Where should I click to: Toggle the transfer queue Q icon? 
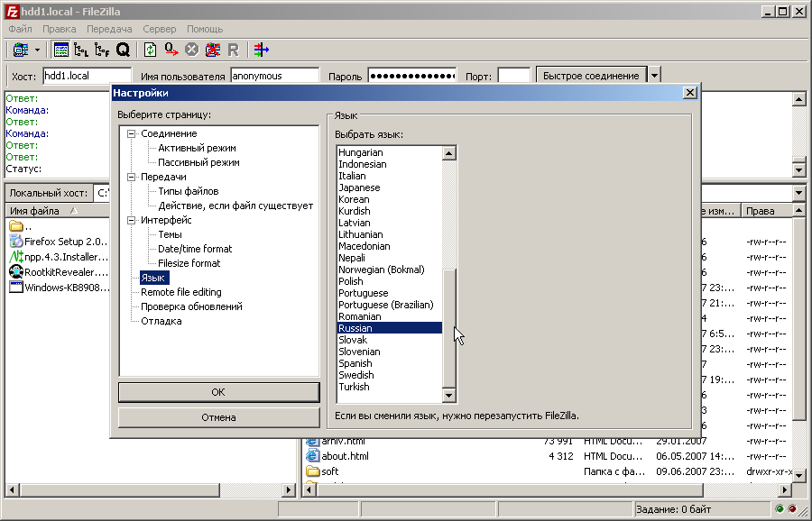pos(123,50)
